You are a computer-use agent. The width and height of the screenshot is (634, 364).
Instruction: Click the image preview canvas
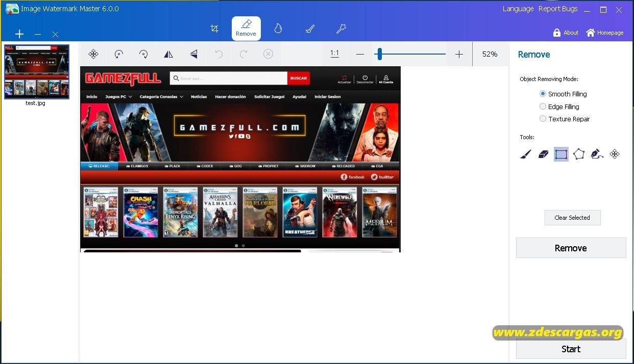[x=240, y=159]
